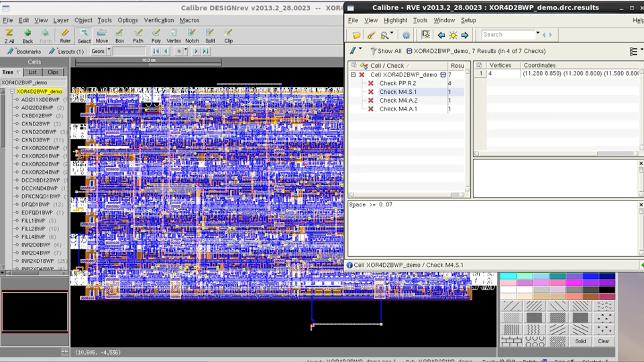Pick the magenta color swatch
The height and width of the screenshot is (362, 644).
pyautogui.click(x=574, y=283)
